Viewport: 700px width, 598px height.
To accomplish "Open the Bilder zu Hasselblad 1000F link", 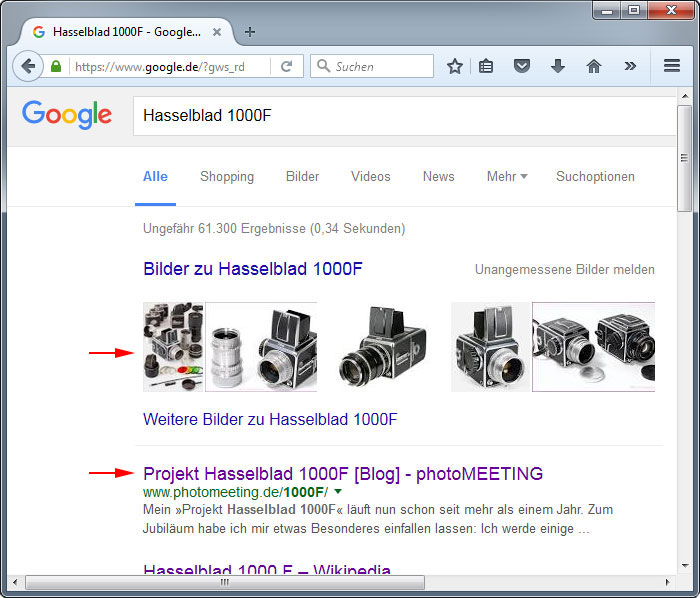I will pos(253,269).
